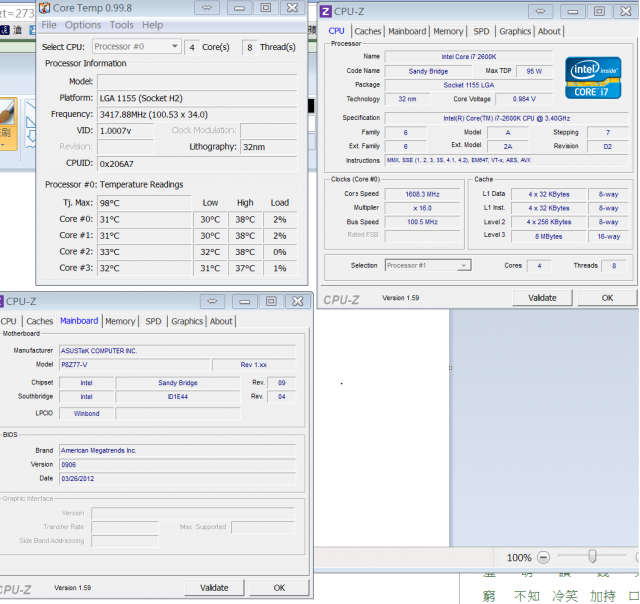Click the Core Temp application icon in title bar

44,8
